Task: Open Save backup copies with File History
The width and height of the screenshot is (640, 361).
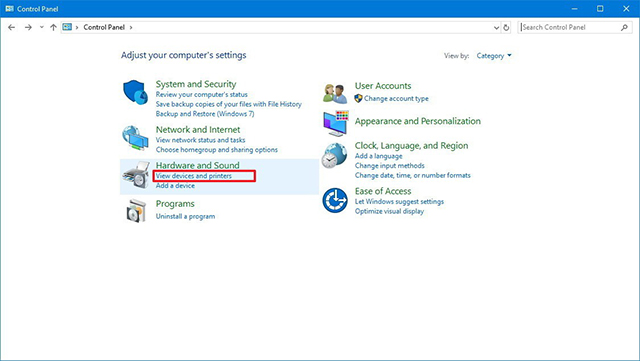Action: 229,104
